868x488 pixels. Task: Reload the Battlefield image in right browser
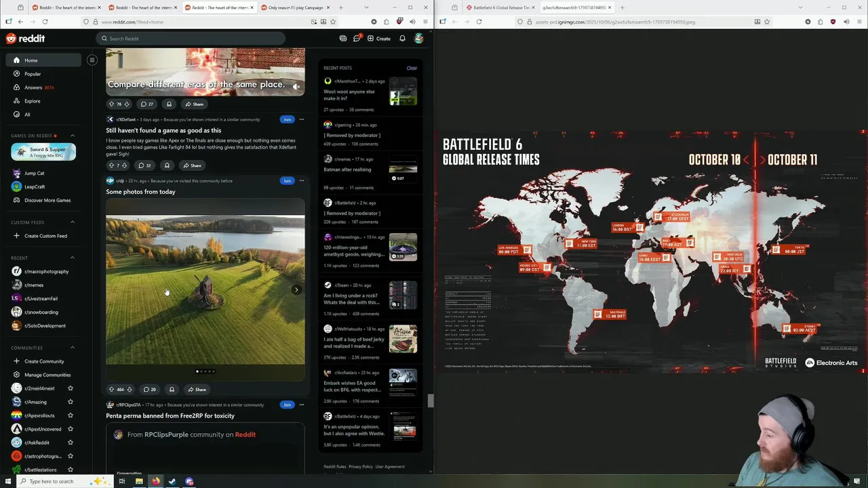tap(479, 22)
